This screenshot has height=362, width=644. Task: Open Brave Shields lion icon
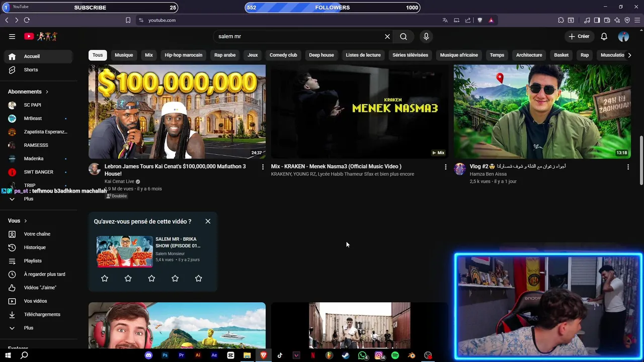479,20
